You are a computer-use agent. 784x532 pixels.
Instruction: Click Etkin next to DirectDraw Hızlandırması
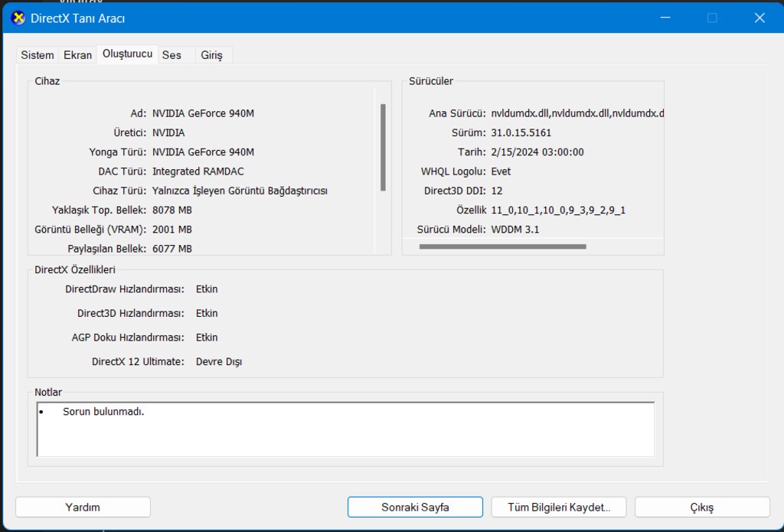207,289
